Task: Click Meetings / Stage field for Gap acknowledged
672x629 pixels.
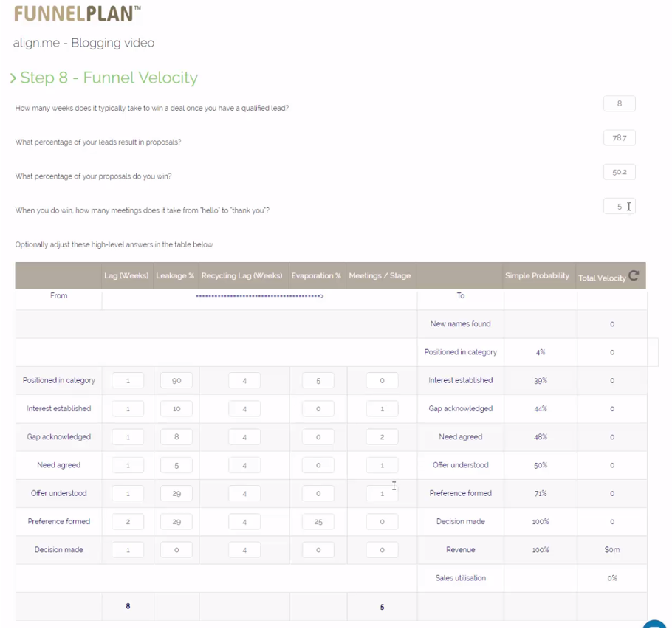Action: 382,437
